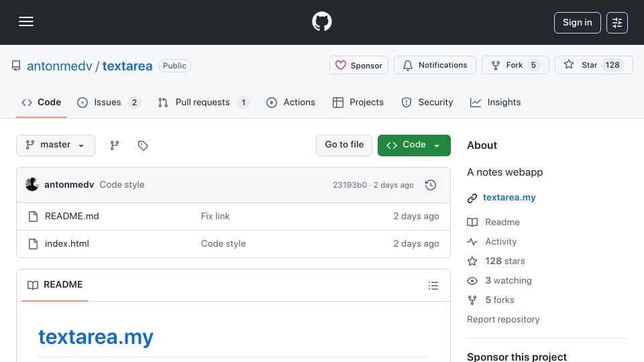View commit history clock icon
Viewport: 644px width, 362px height.
[431, 185]
